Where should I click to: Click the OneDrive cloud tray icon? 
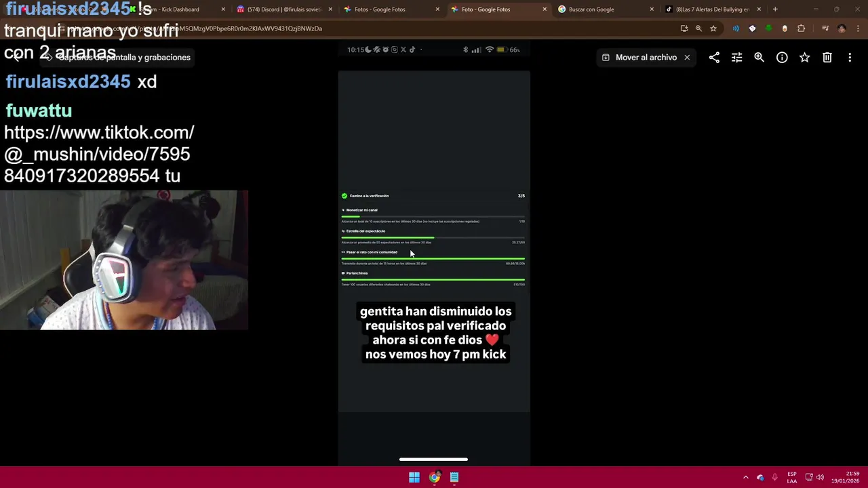760,477
